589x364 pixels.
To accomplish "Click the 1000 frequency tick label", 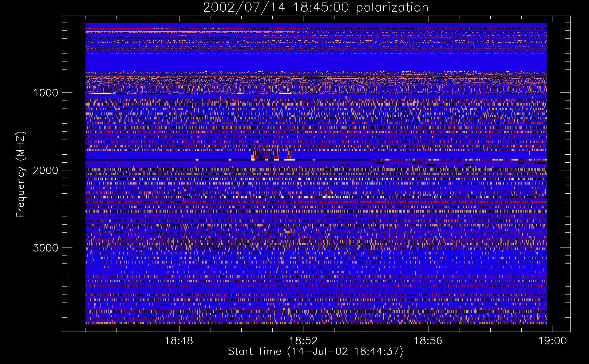I will coord(46,93).
